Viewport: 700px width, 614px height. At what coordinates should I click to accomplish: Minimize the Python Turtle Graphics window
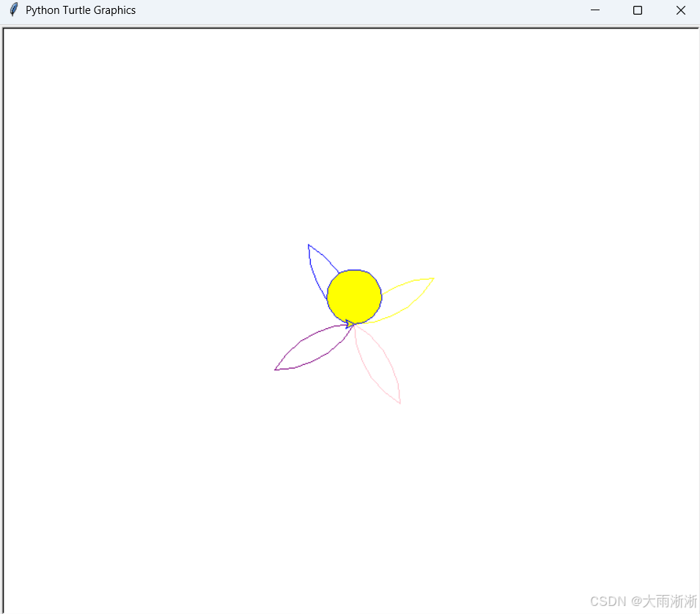click(595, 10)
